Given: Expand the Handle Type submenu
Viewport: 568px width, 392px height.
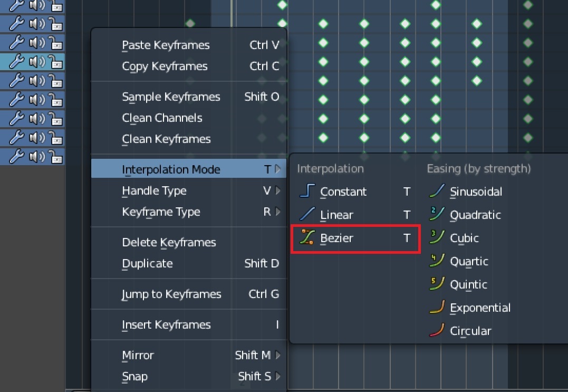Looking at the screenshot, I should point(189,190).
